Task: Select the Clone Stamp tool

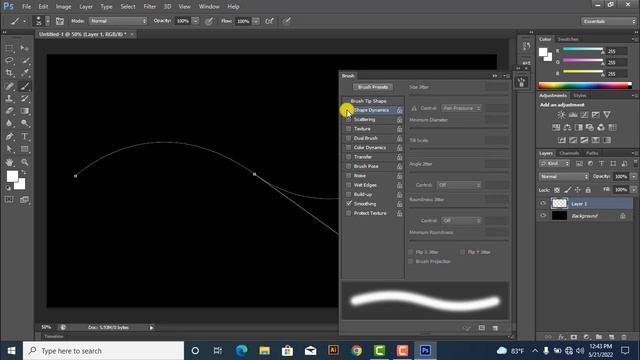Action: [x=9, y=98]
